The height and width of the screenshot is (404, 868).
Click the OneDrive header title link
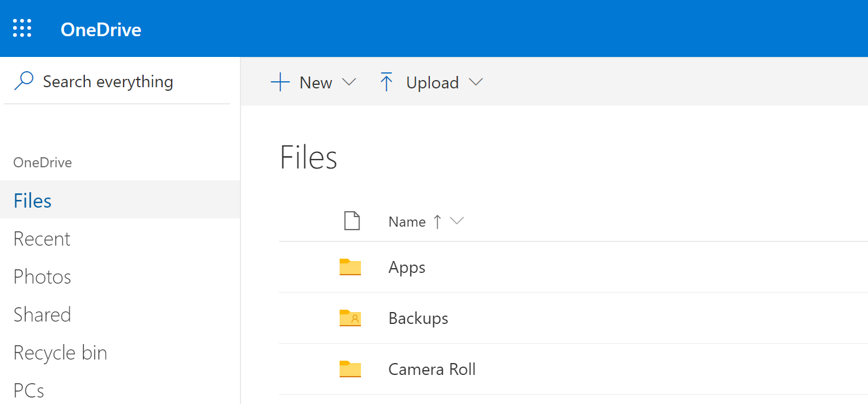[x=101, y=30]
